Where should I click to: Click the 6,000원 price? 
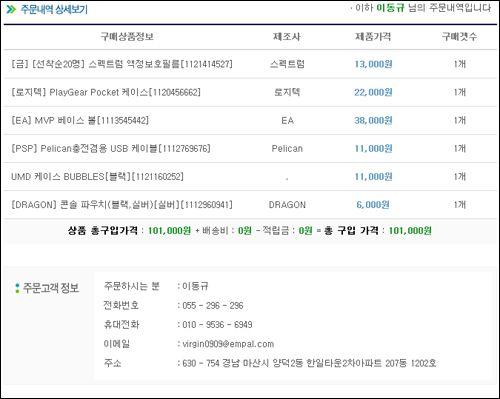pyautogui.click(x=373, y=205)
